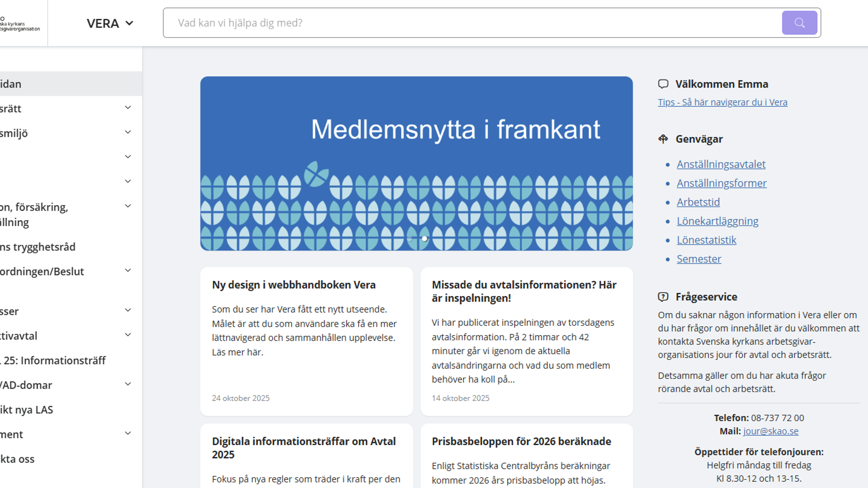Expand the AD-domar sidebar section chevron
868x488 pixels.
pyautogui.click(x=128, y=384)
